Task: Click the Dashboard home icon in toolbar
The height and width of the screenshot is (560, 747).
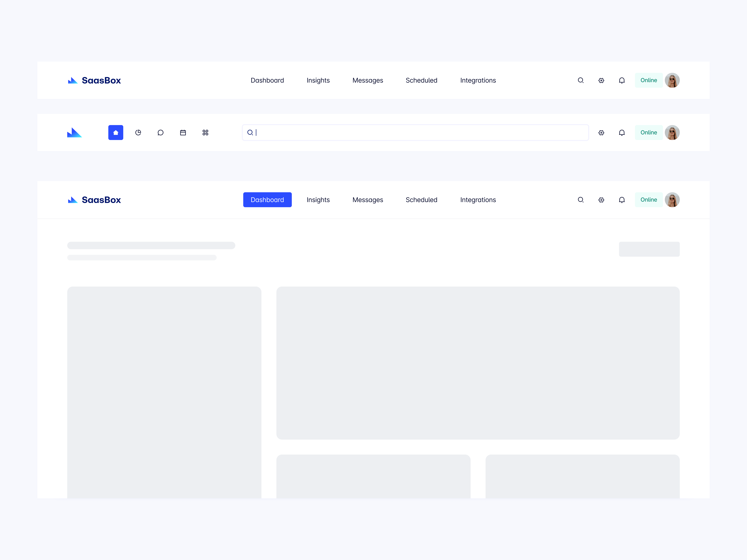Action: coord(116,132)
